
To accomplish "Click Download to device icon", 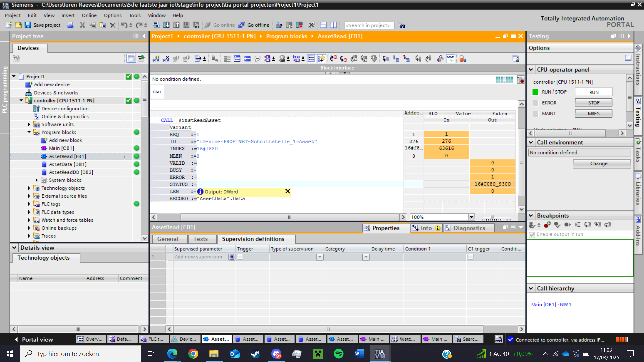I will (x=166, y=25).
